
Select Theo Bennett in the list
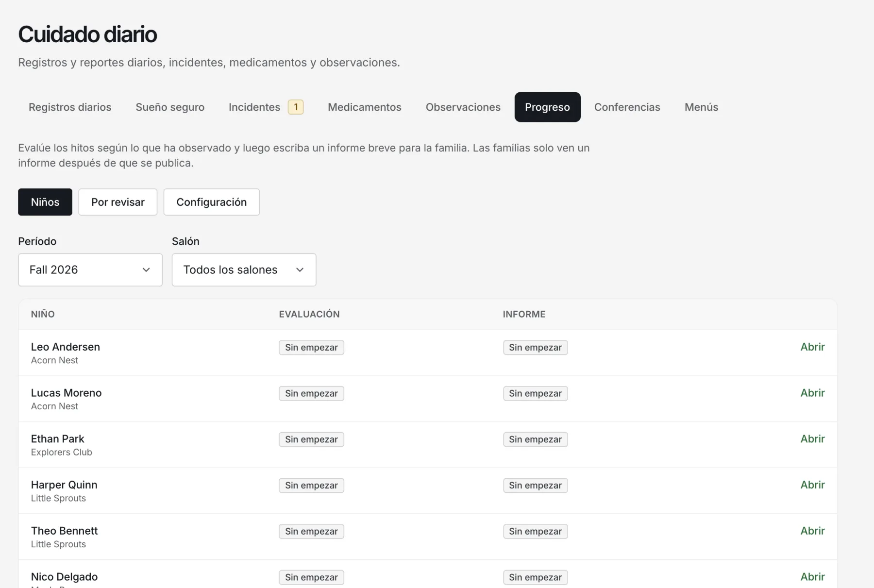pyautogui.click(x=65, y=531)
